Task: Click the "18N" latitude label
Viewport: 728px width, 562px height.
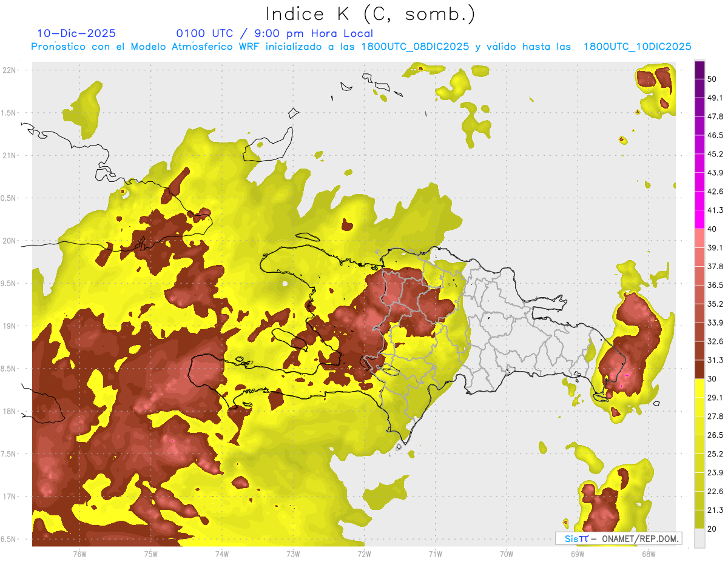Action: pos(10,411)
